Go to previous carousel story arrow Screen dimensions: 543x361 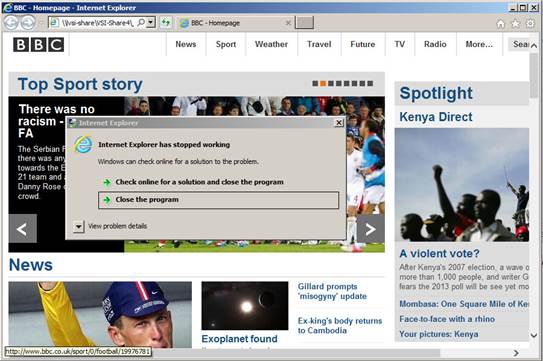pos(23,229)
